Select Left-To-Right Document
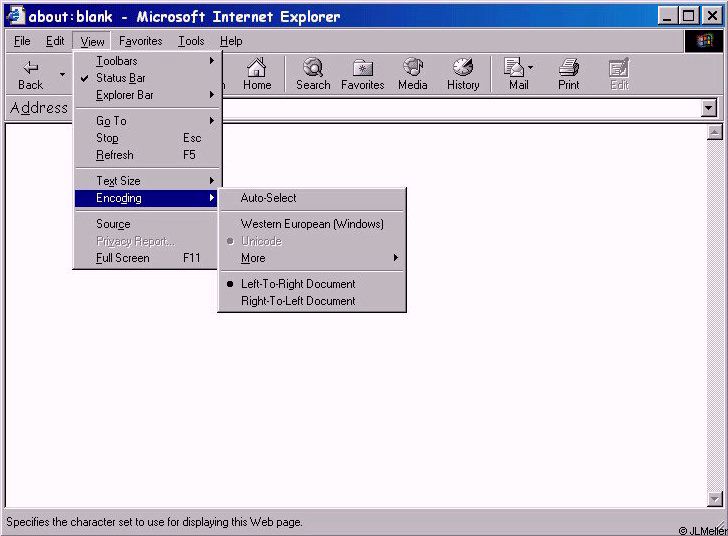 [x=312, y=284]
